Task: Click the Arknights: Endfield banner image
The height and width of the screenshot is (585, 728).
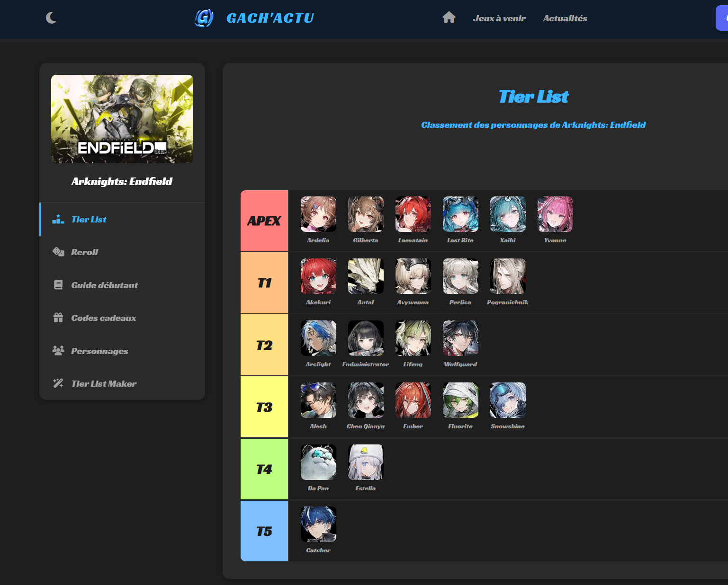Action: click(x=122, y=119)
